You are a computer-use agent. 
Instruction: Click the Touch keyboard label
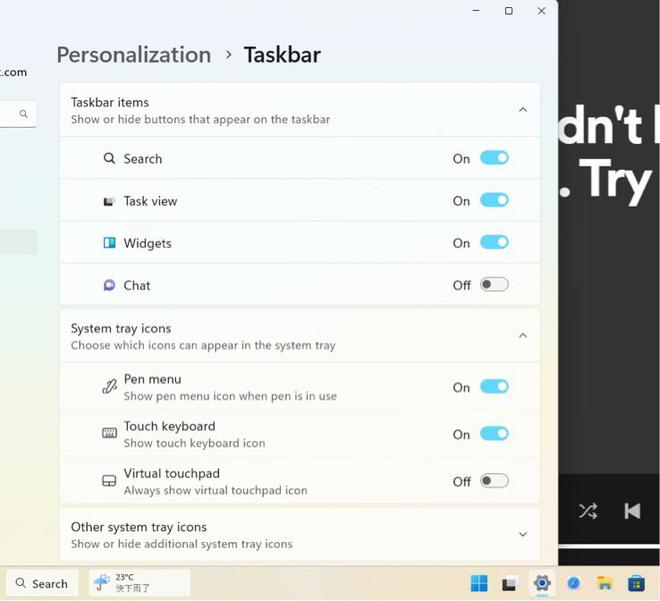click(170, 426)
